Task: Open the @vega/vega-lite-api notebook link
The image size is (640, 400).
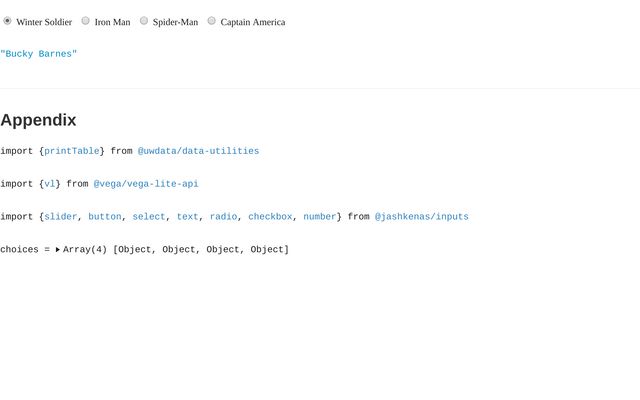Action: pos(146,184)
